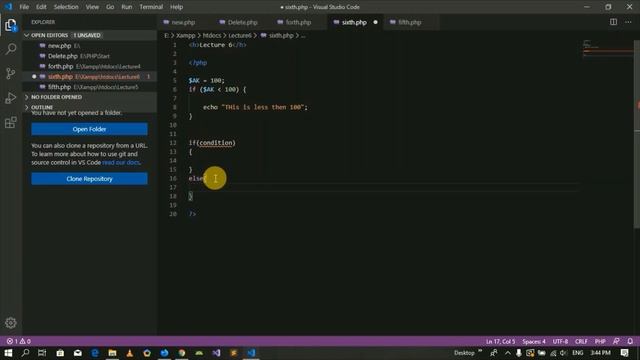Switch to the fifth.php tab

pos(410,22)
